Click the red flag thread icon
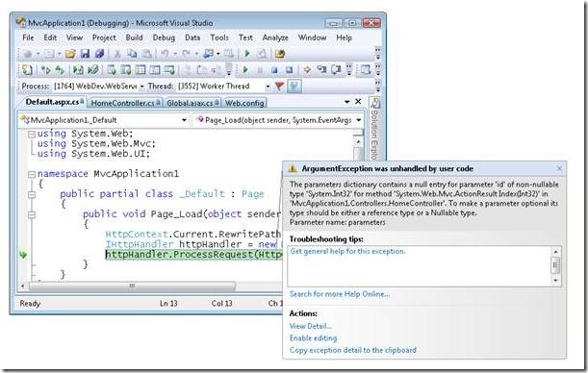The height and width of the screenshot is (373, 588). 279,87
